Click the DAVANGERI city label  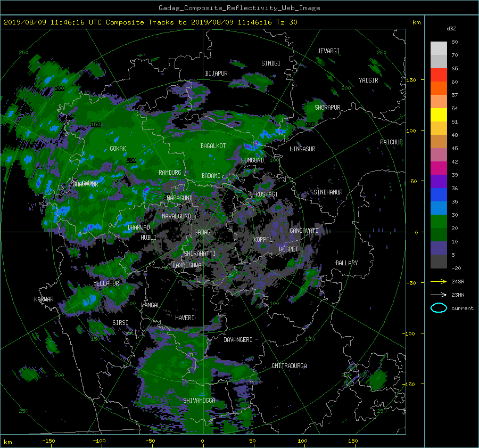238,340
